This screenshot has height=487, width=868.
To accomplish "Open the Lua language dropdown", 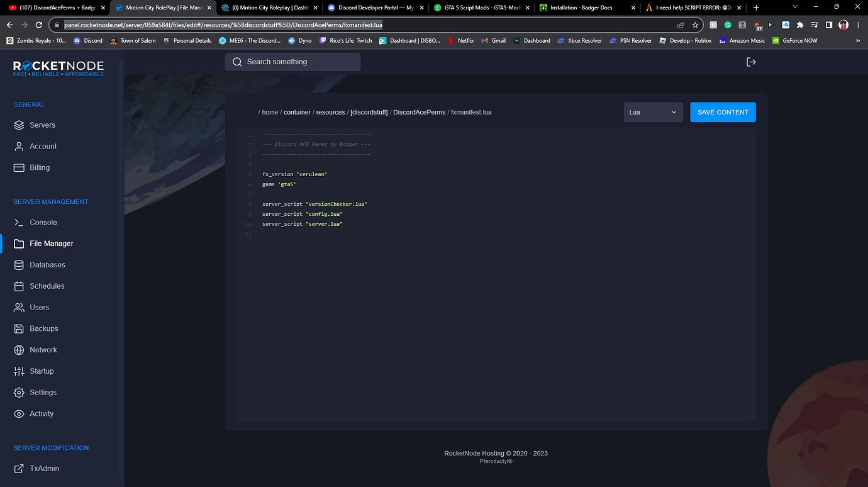I will (653, 112).
